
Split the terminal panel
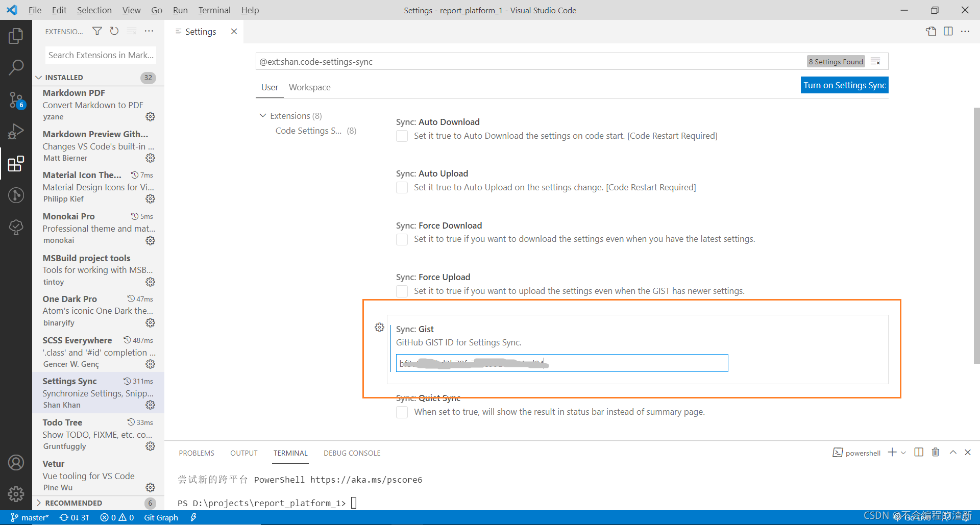(x=919, y=453)
